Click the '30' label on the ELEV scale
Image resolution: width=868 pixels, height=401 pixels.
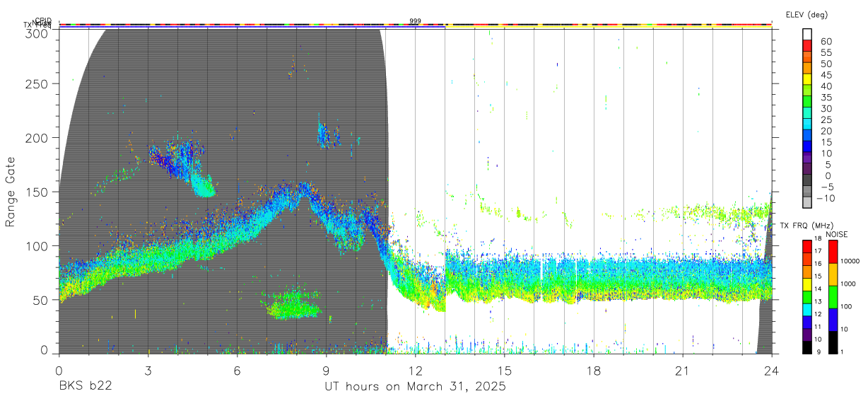pyautogui.click(x=826, y=108)
